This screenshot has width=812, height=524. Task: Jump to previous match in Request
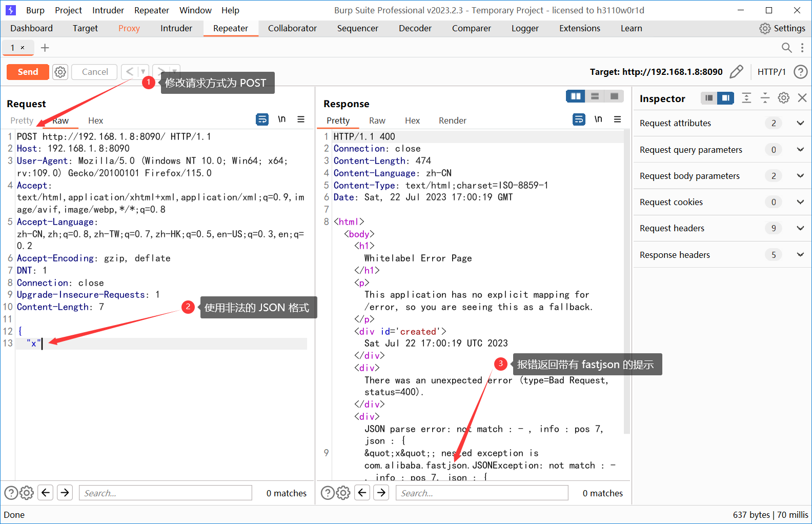[x=46, y=493]
